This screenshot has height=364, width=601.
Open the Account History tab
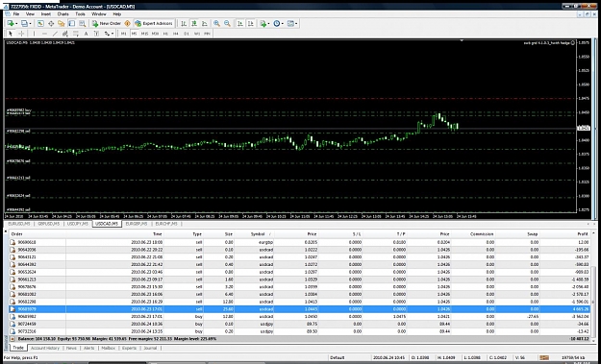click(x=45, y=348)
